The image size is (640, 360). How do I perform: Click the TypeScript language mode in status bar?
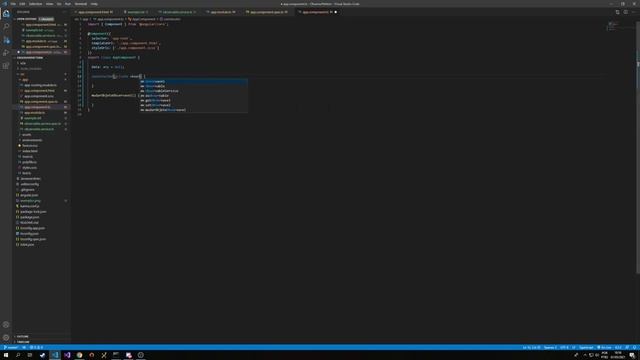[586, 348]
